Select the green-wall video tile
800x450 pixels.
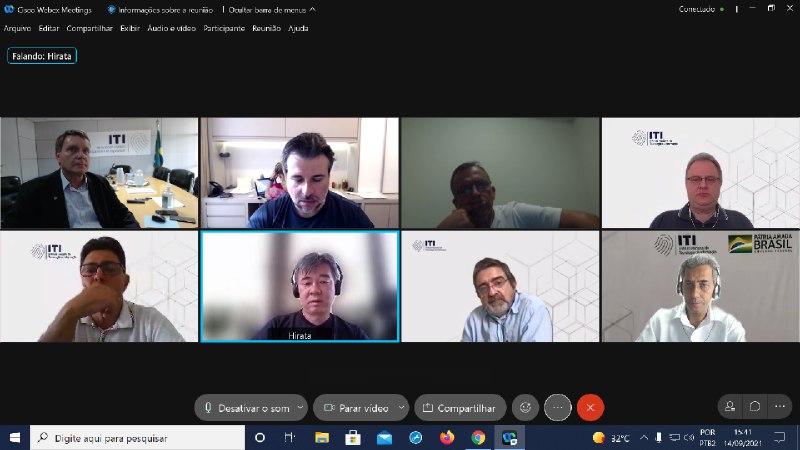500,173
